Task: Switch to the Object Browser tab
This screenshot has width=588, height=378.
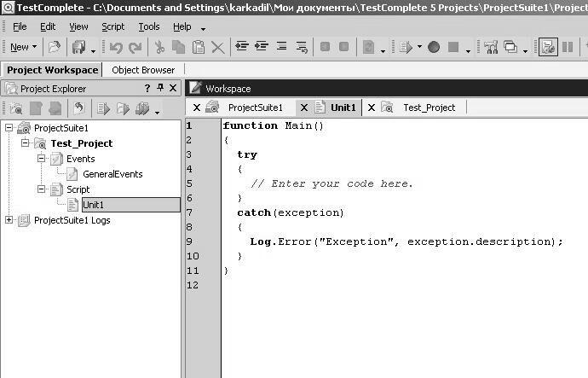Action: pyautogui.click(x=143, y=70)
